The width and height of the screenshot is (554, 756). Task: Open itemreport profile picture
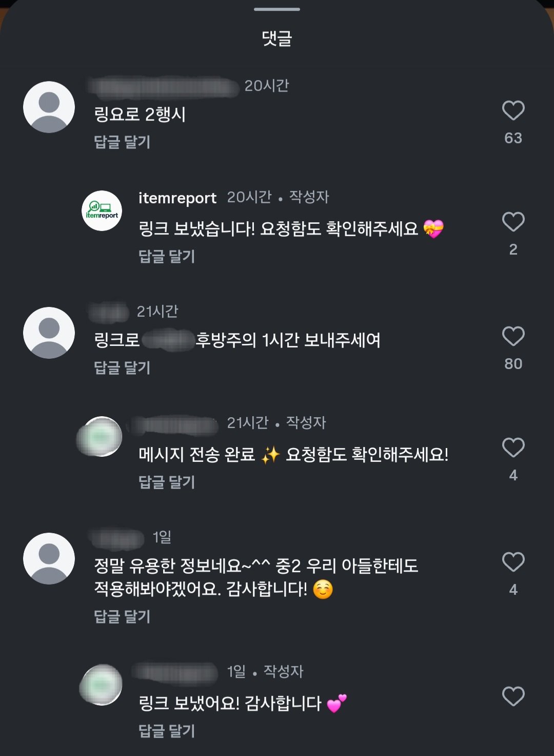point(102,211)
